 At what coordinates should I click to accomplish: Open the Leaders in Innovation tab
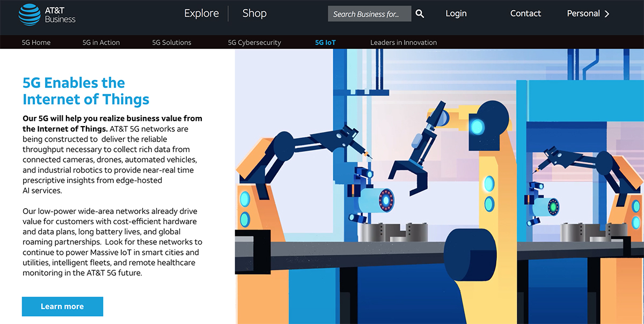(404, 42)
